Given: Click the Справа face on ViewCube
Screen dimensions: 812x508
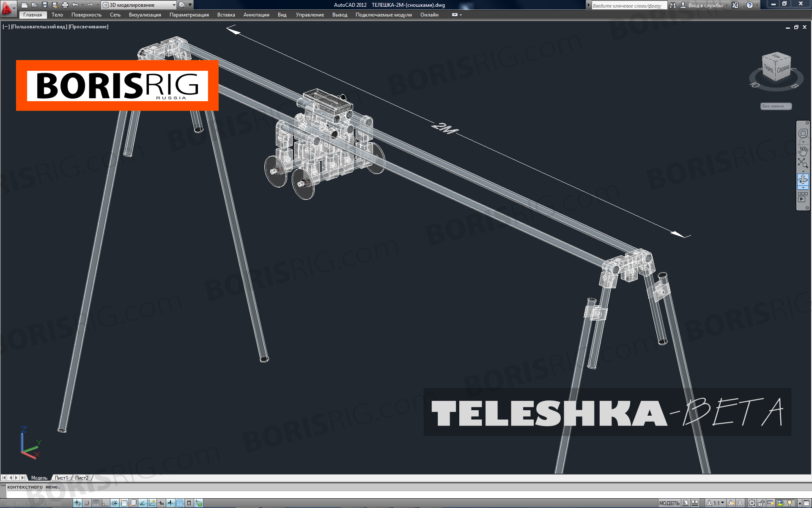Looking at the screenshot, I should coord(783,69).
